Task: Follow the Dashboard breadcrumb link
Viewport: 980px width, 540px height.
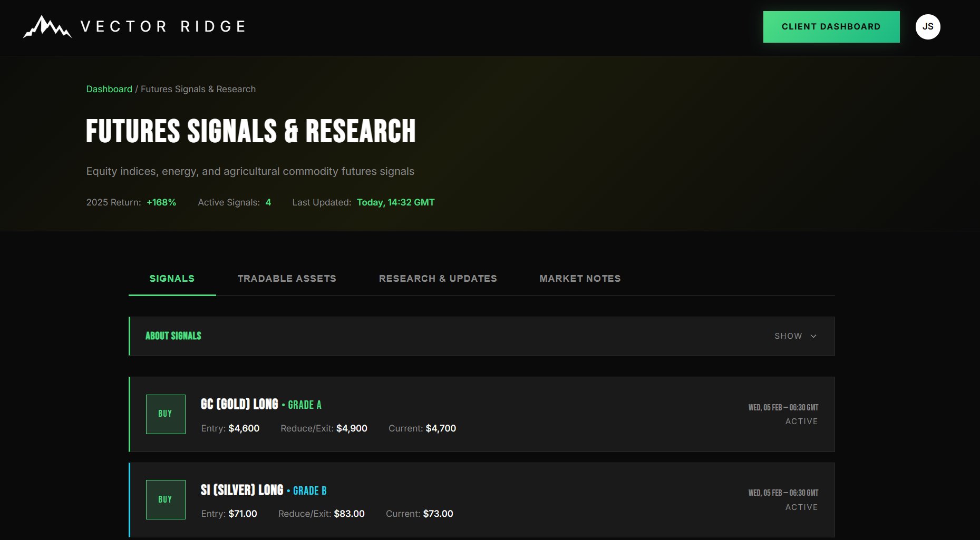Action: click(x=109, y=89)
